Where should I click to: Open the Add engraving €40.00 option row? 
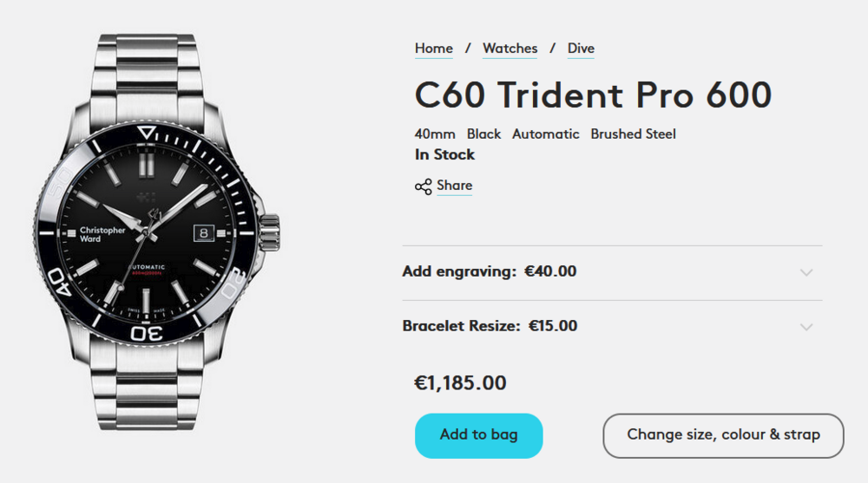click(490, 271)
